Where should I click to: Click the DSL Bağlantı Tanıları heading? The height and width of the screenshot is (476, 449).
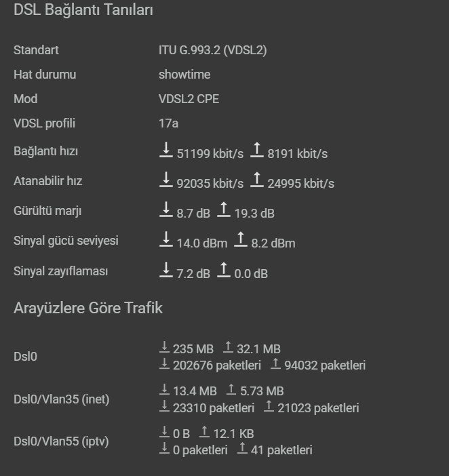(83, 11)
